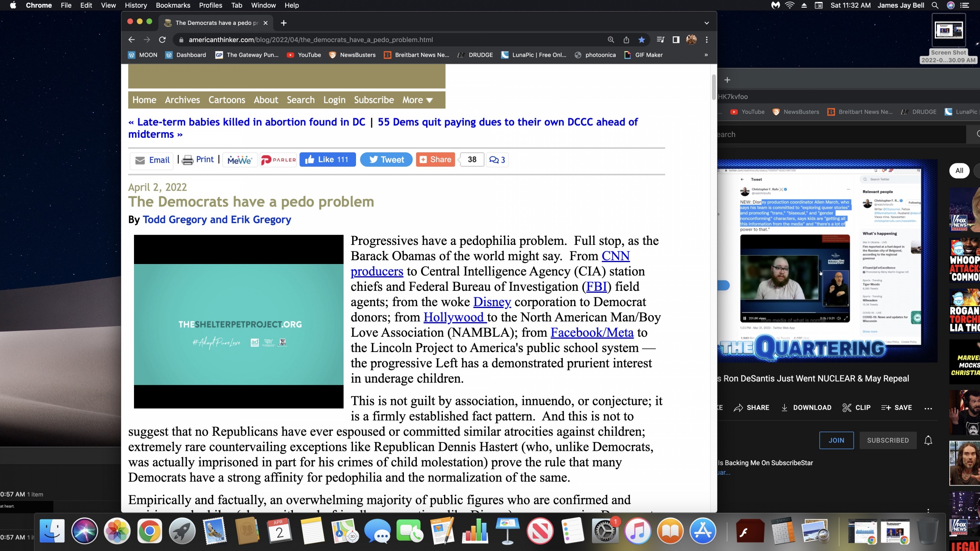The height and width of the screenshot is (551, 980).
Task: Play the shelter pet project video ad
Action: click(238, 322)
